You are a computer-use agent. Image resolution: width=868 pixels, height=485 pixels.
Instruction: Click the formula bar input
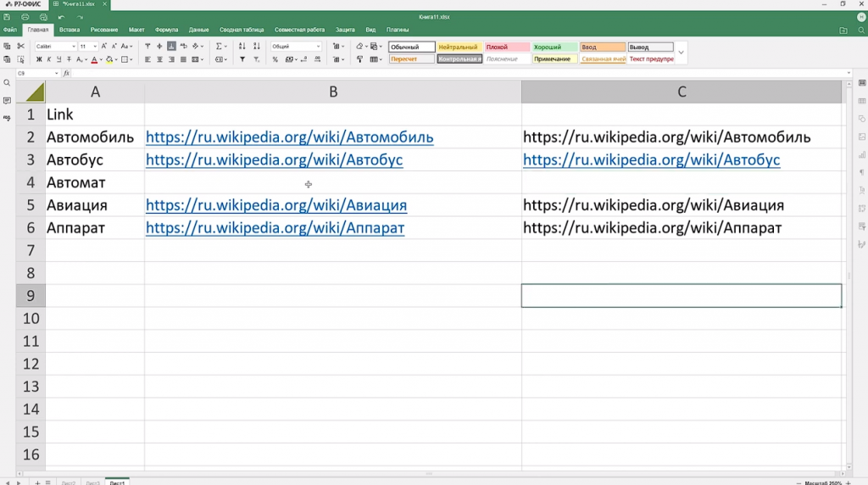point(459,73)
